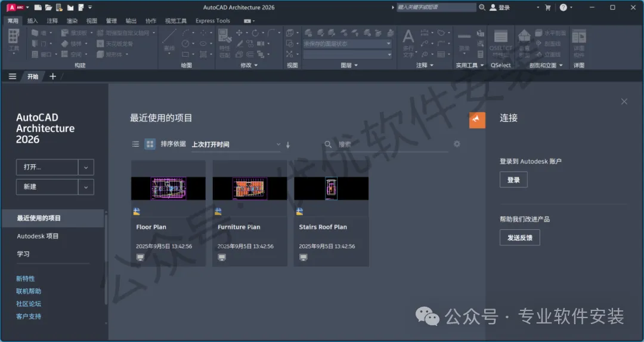Select 最近使用的项目 in the sidebar
The width and height of the screenshot is (644, 342).
tap(53, 218)
